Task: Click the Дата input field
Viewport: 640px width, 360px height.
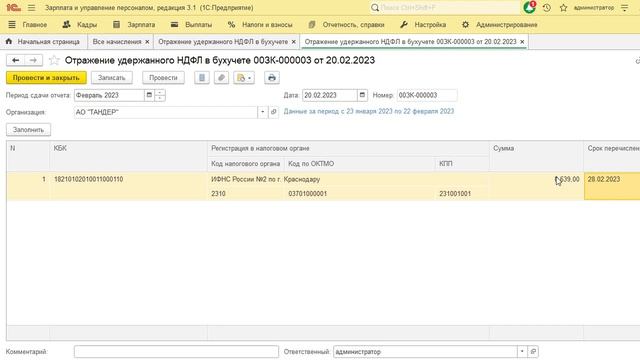Action: point(329,95)
